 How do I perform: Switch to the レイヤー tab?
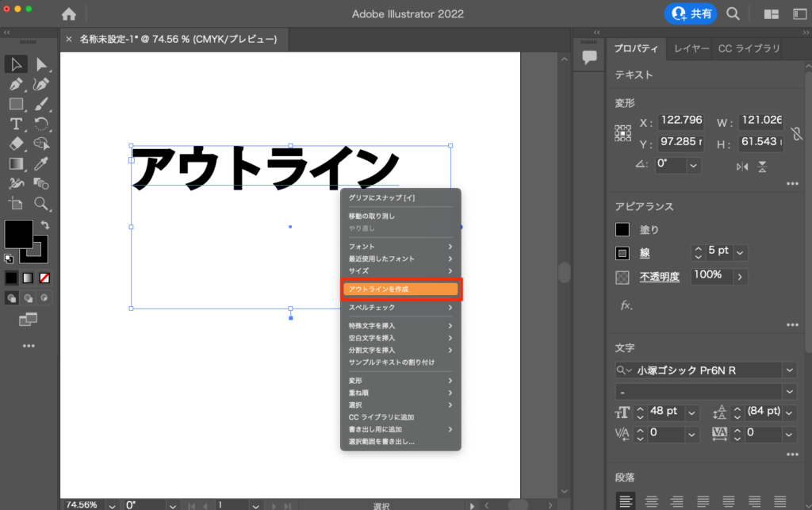pos(691,48)
